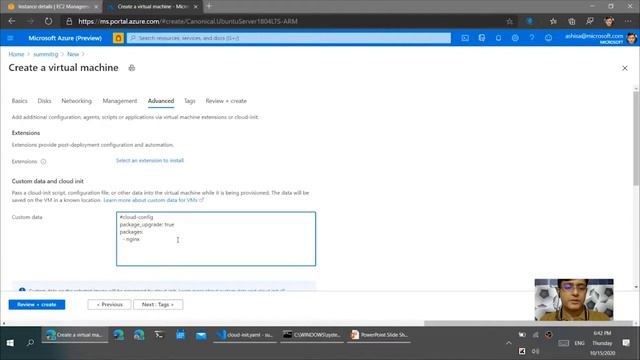Click the horizontal scrollbar at page bottom

[529, 323]
